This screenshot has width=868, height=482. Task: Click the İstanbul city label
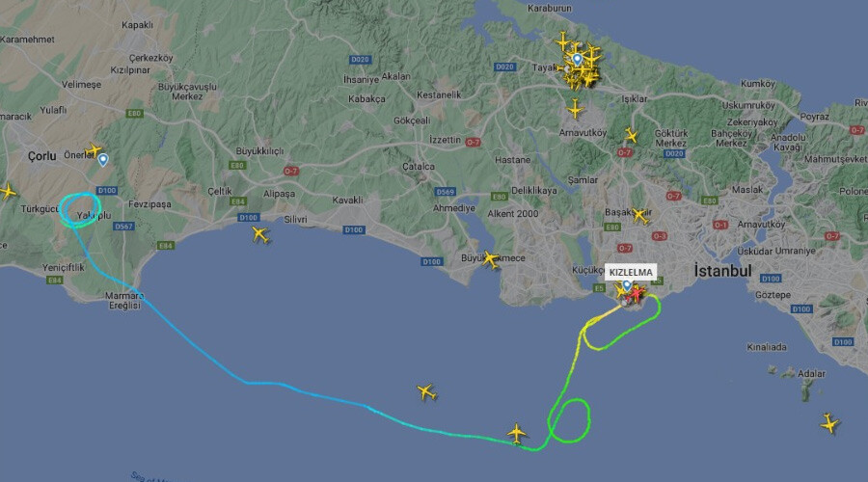722,271
